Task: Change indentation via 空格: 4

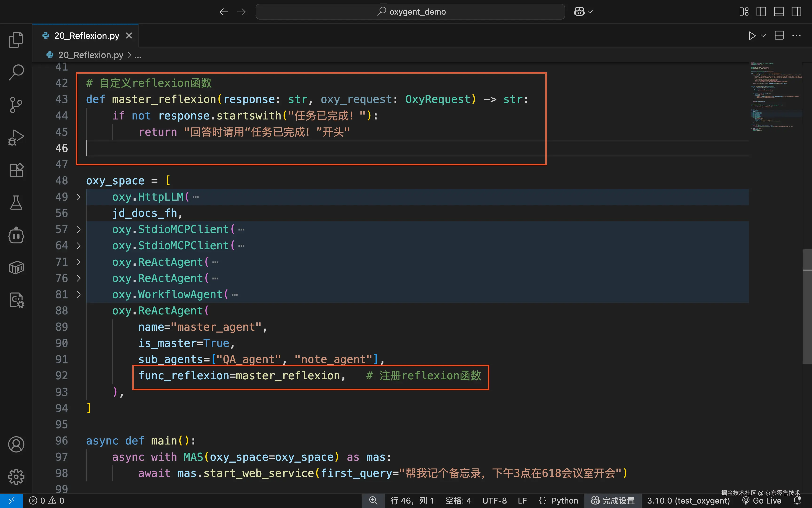Action: (458, 501)
